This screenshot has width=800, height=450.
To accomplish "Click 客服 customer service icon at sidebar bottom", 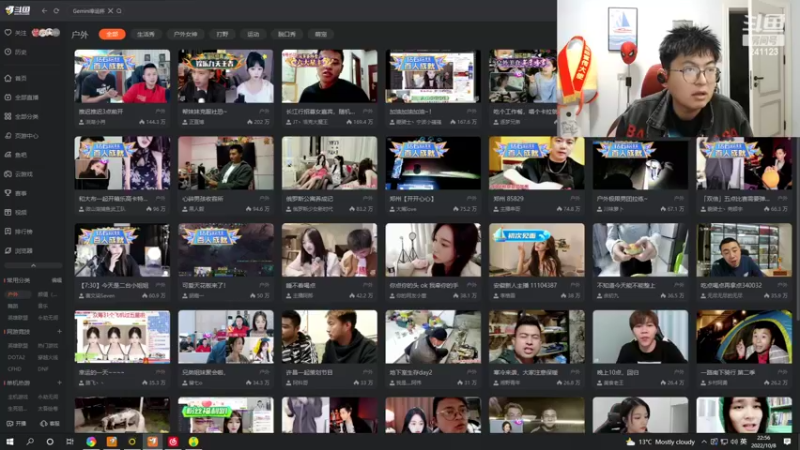I will pos(44,423).
